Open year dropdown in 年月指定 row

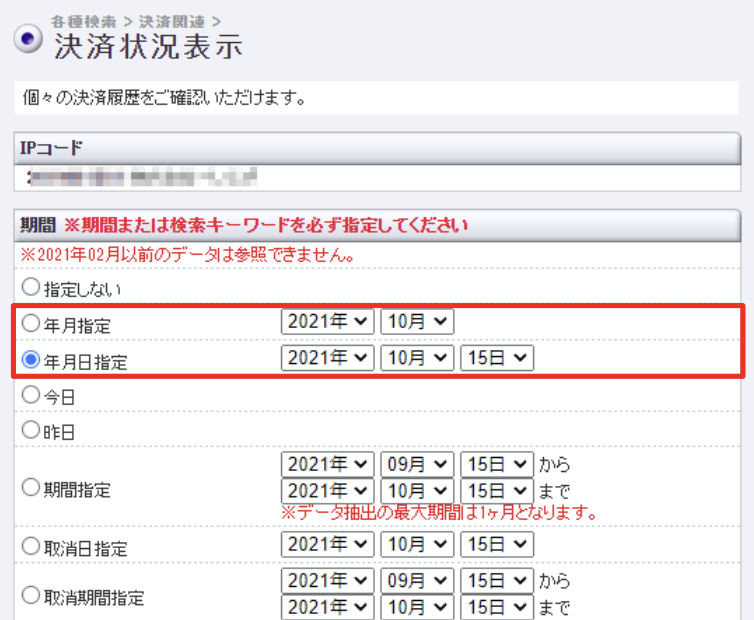327,322
